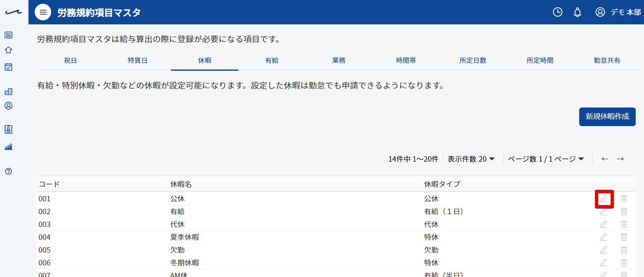This screenshot has height=277, width=644.
Task: Open notifications bell icon
Action: [x=578, y=12]
